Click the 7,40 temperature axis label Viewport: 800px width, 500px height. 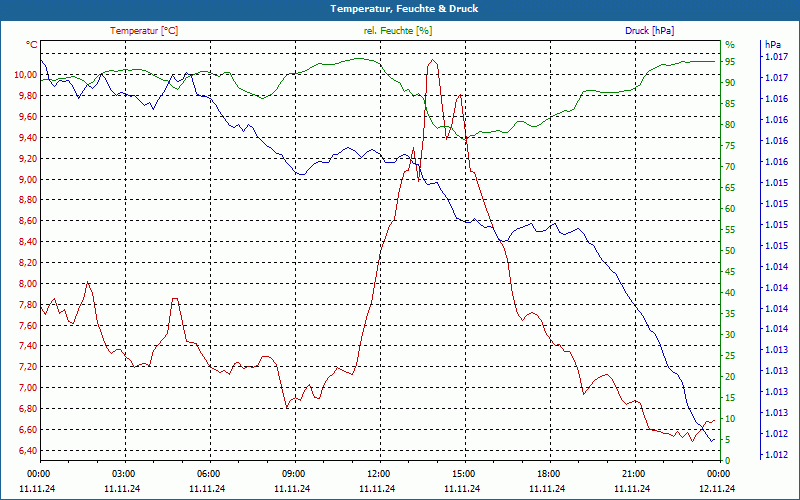tap(28, 346)
